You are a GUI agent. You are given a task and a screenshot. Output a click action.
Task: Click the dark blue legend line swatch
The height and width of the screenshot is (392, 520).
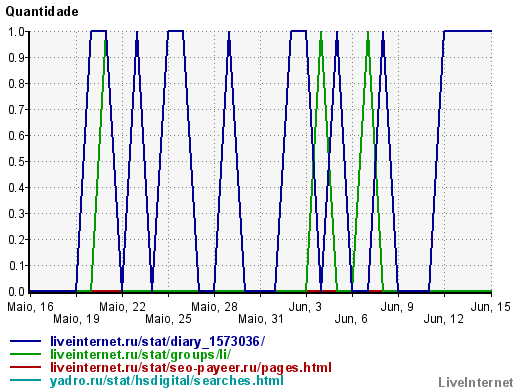tap(25, 341)
